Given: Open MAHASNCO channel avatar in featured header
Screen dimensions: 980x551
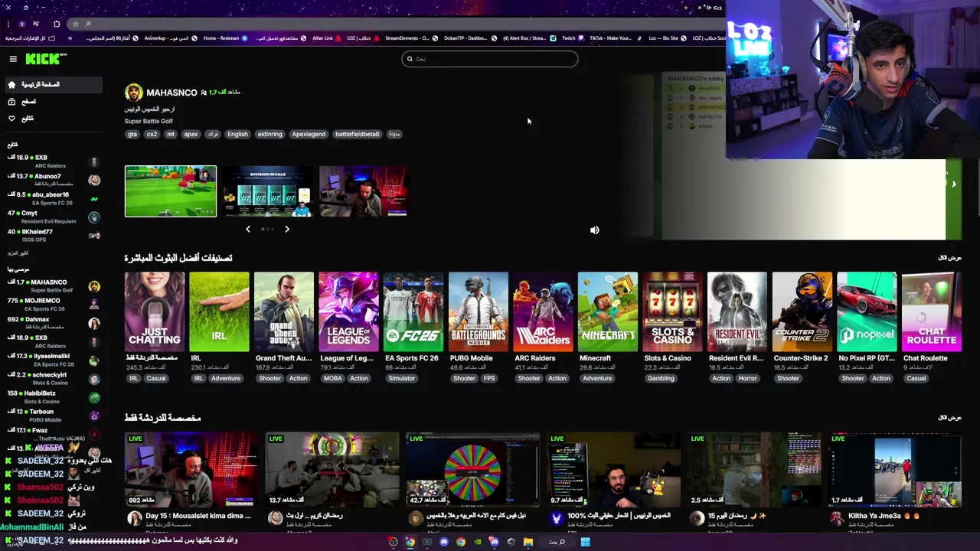Looking at the screenshot, I should pyautogui.click(x=134, y=93).
